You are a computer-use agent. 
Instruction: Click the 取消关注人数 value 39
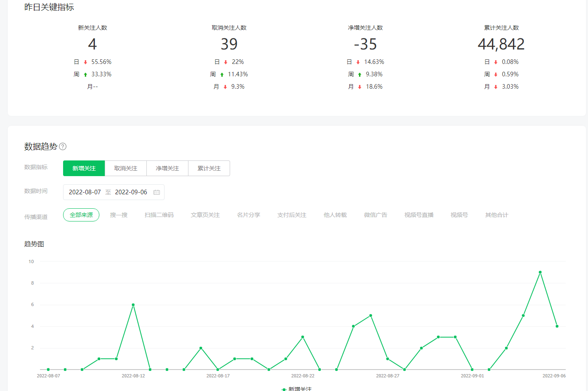(x=229, y=44)
